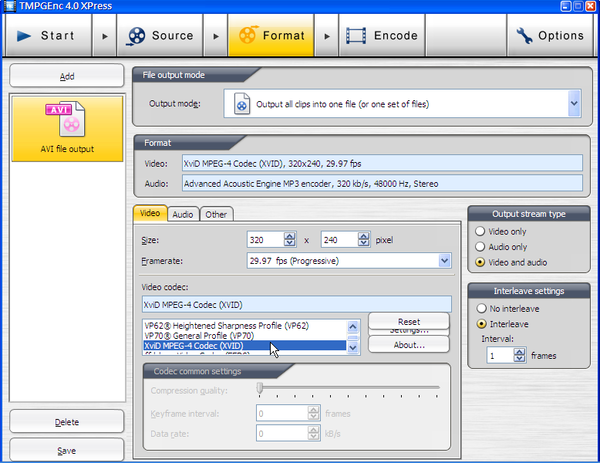Switch to the Audio tab
600x463 pixels.
point(183,214)
